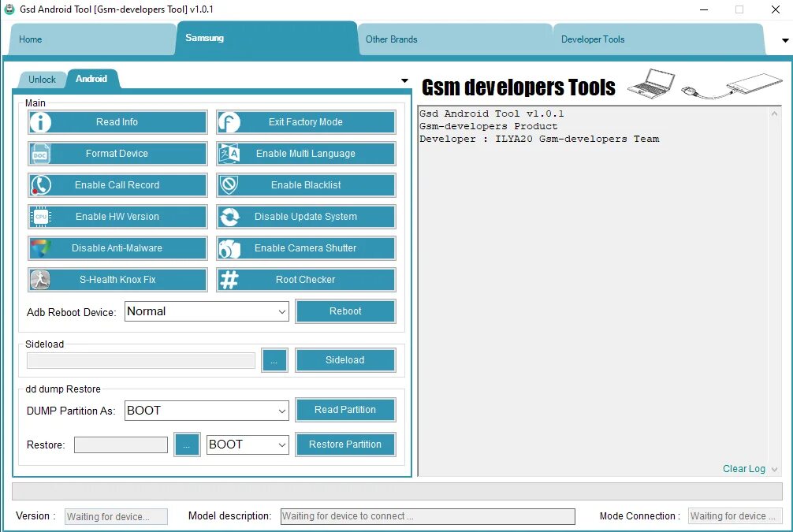Open the DUMP Partition As dropdown

[x=207, y=411]
